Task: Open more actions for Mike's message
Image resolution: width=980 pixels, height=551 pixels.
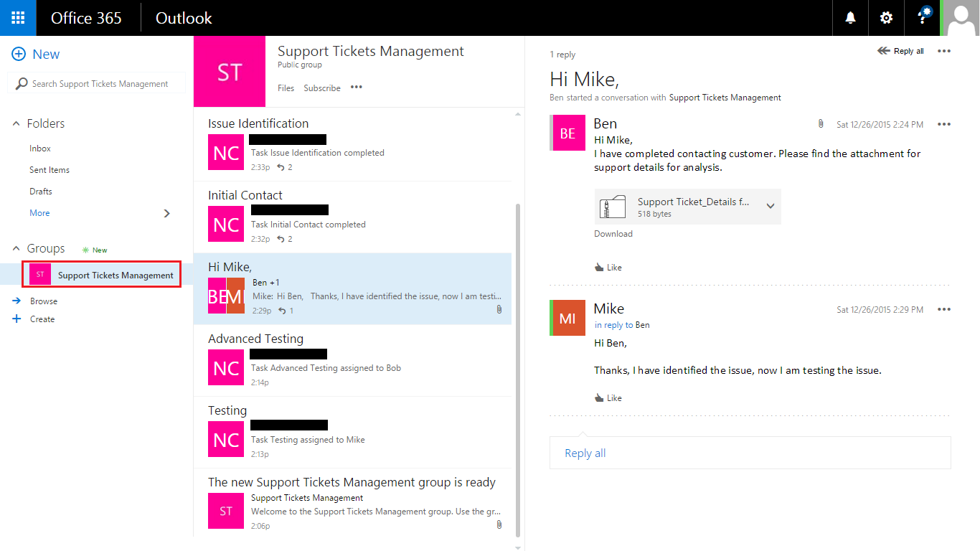Action: (944, 309)
